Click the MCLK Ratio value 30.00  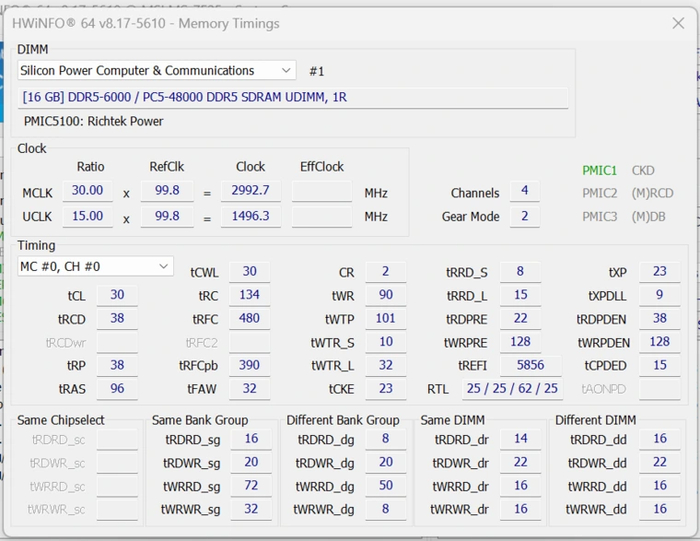[x=87, y=191]
